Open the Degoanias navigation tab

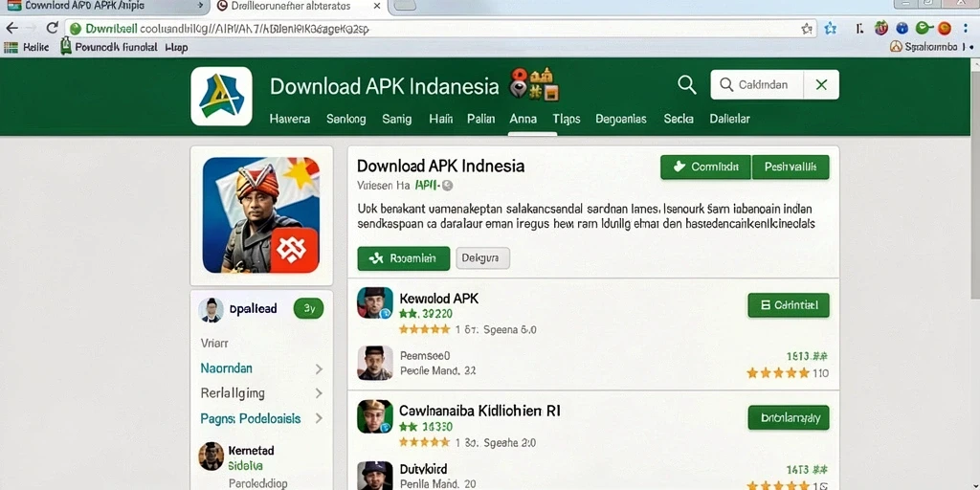tap(621, 119)
